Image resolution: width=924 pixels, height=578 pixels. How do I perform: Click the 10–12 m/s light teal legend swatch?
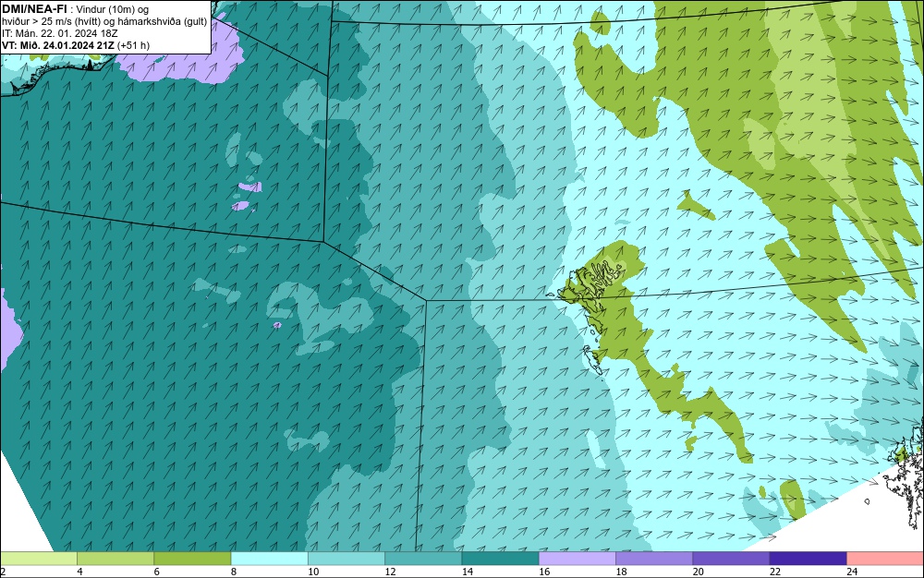pyautogui.click(x=346, y=559)
